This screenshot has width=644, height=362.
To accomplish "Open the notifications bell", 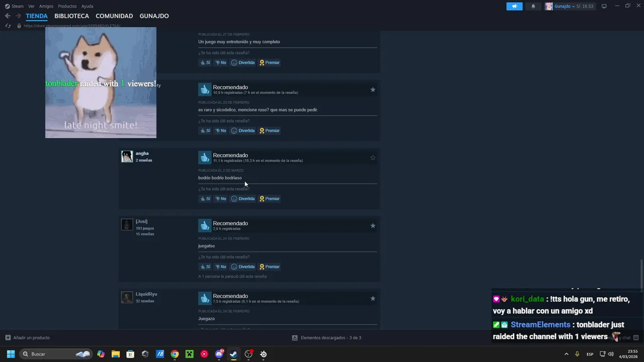I will click(533, 6).
